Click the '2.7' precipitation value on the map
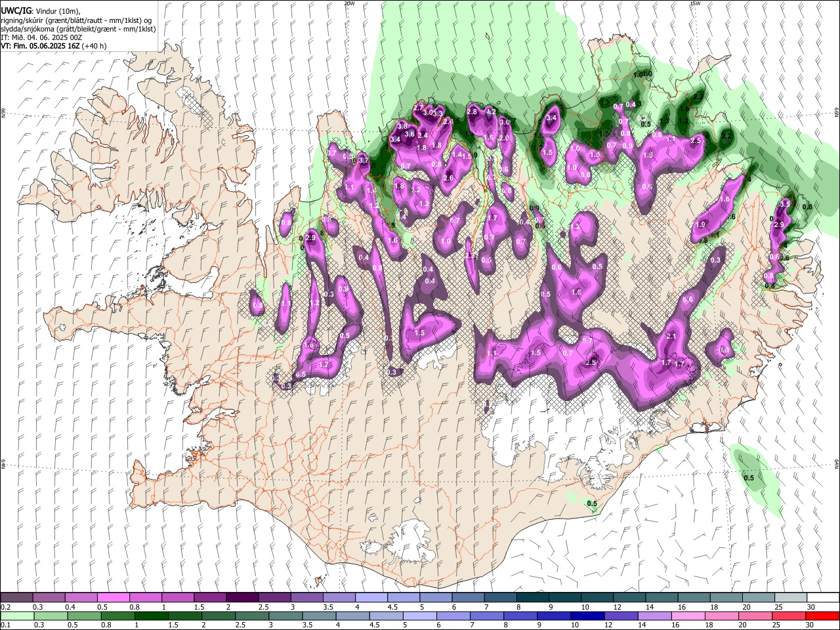 (x=418, y=107)
